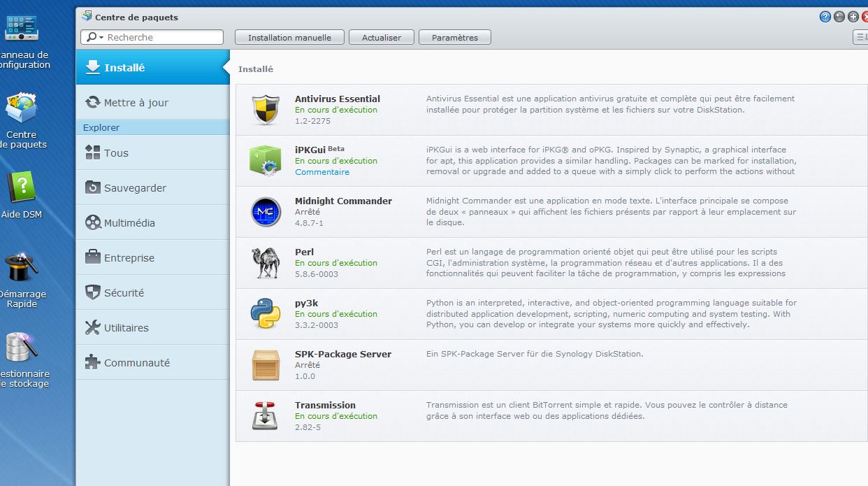Open help with the blue question mark icon
Screen dimensions: 868x486
825,17
